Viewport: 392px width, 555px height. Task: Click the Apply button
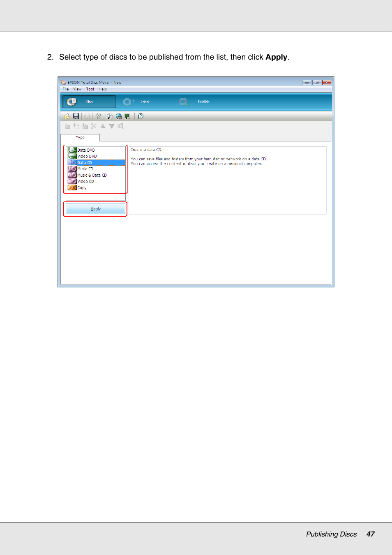pos(95,209)
